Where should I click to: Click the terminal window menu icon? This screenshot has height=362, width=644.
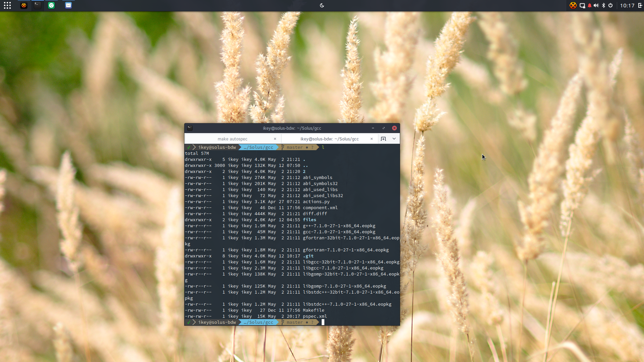(190, 128)
